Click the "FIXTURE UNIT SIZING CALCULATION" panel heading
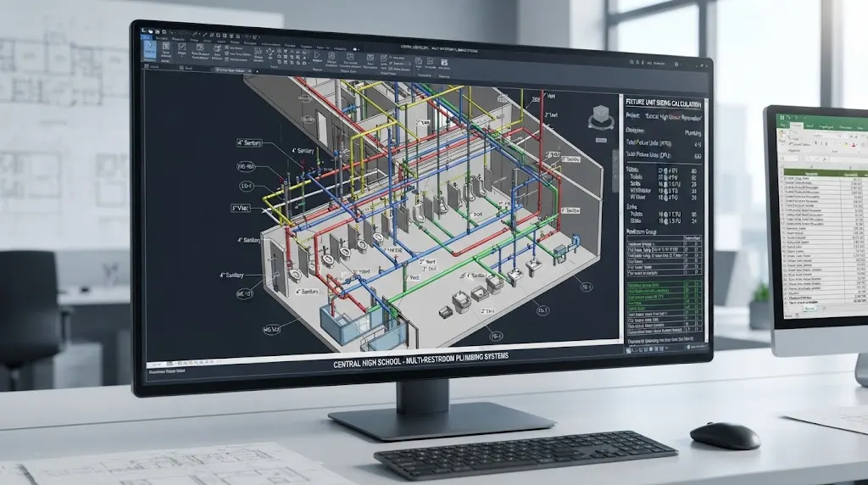Image resolution: width=868 pixels, height=485 pixels. click(663, 103)
